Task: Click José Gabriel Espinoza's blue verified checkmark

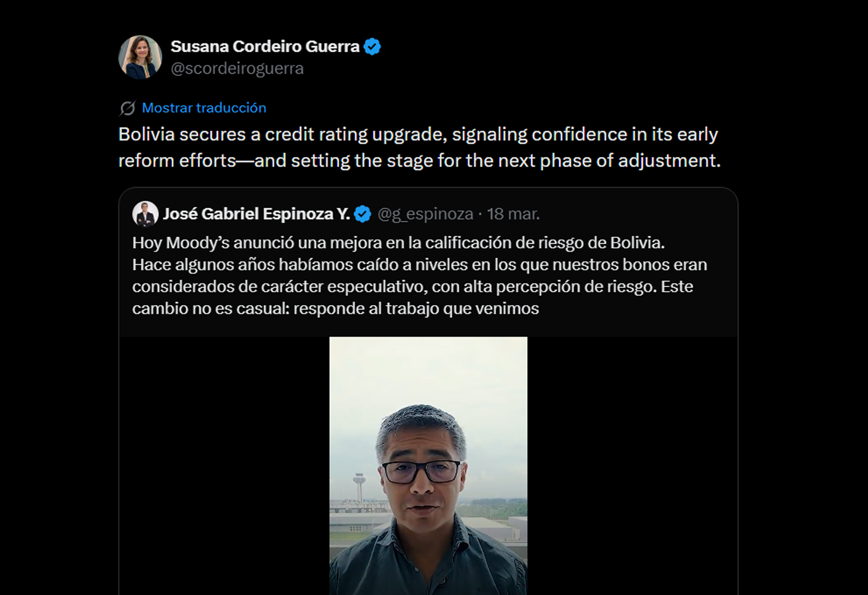Action: (x=362, y=214)
